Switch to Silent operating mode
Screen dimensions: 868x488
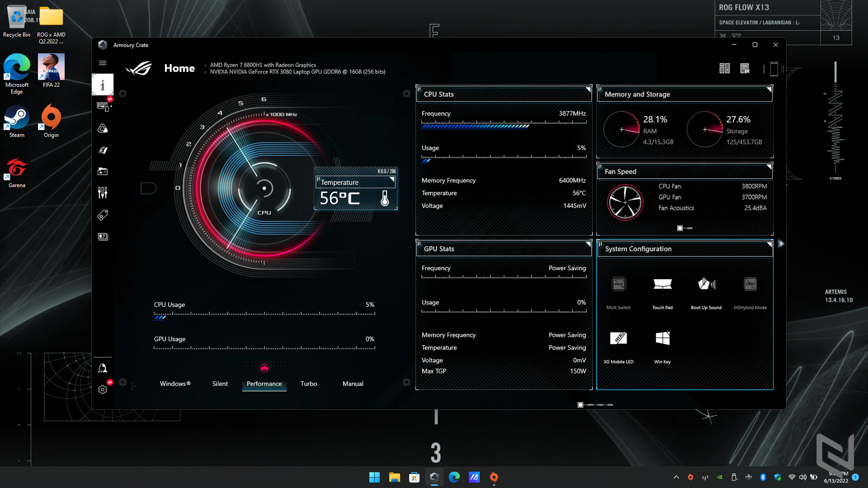click(220, 384)
